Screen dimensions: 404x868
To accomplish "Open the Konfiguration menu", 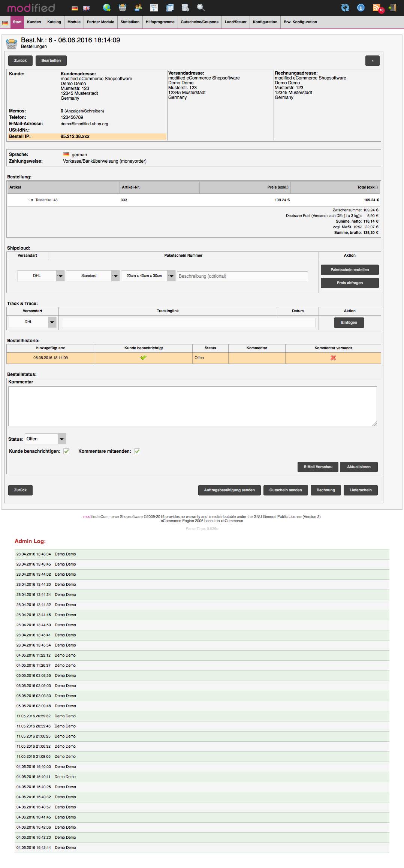I will click(x=265, y=22).
